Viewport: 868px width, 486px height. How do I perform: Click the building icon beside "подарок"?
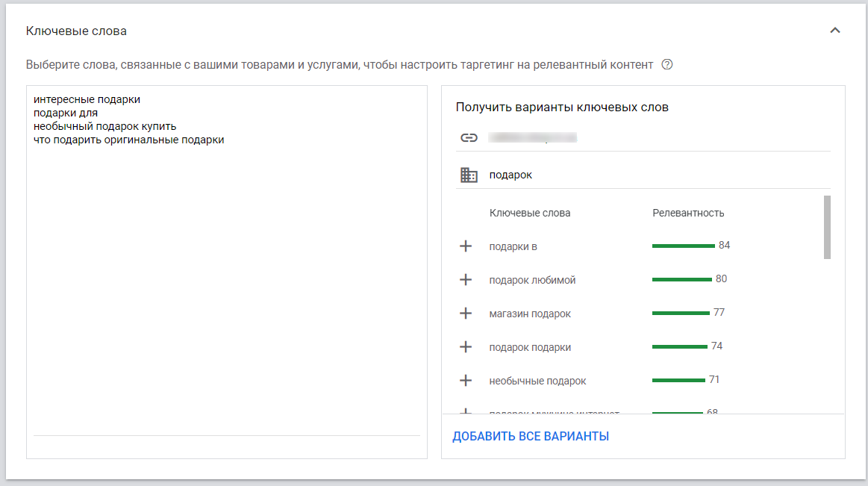tap(469, 175)
